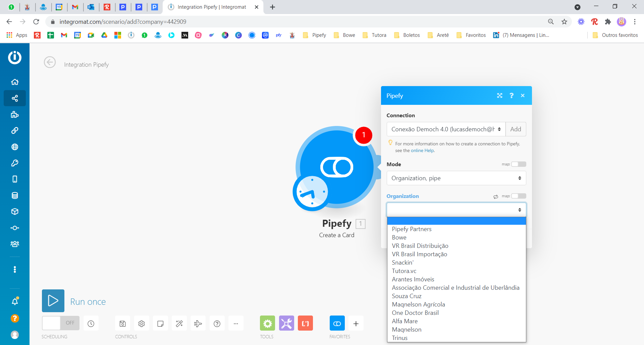This screenshot has width=644, height=345.
Task: Open help in the Pipefy dialog header
Action: click(512, 95)
